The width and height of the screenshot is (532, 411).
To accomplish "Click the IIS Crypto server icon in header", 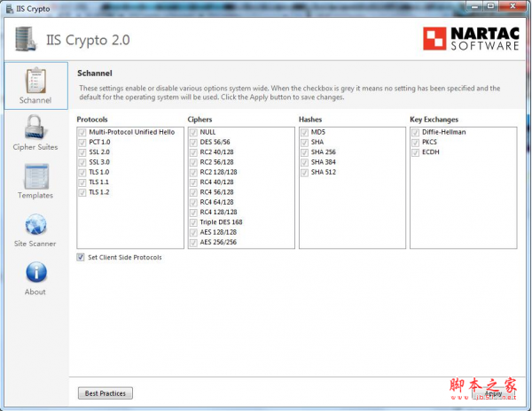I will click(x=26, y=39).
